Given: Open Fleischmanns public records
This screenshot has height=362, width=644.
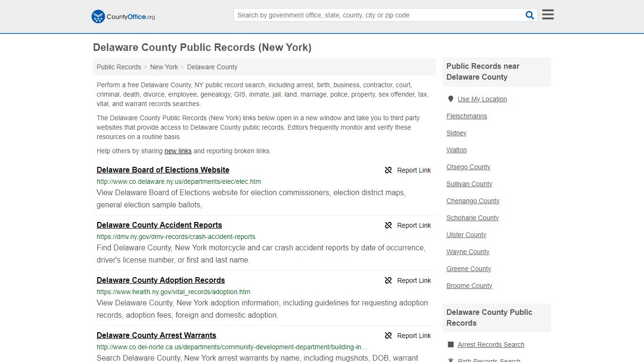Looking at the screenshot, I should (467, 116).
